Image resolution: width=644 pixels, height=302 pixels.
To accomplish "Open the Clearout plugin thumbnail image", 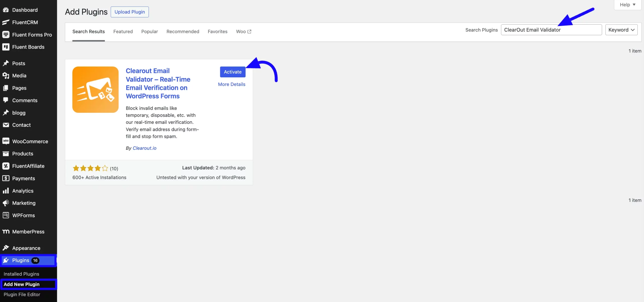I will point(95,90).
